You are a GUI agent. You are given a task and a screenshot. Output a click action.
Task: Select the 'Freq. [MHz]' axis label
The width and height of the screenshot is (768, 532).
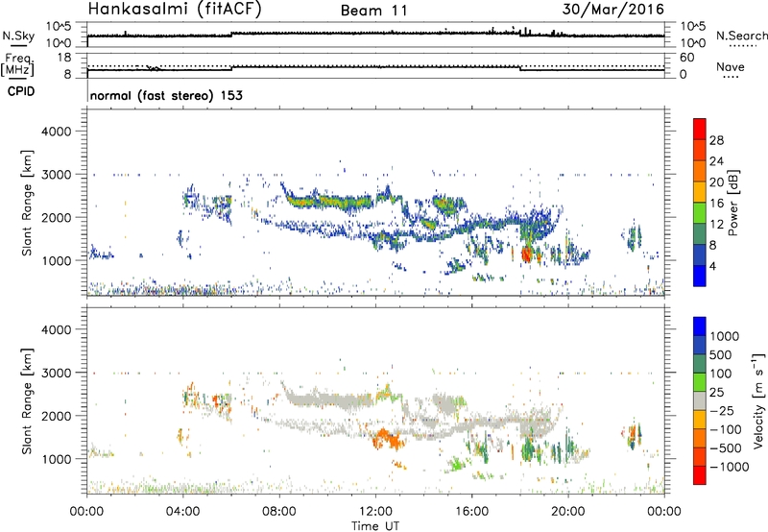(x=17, y=65)
